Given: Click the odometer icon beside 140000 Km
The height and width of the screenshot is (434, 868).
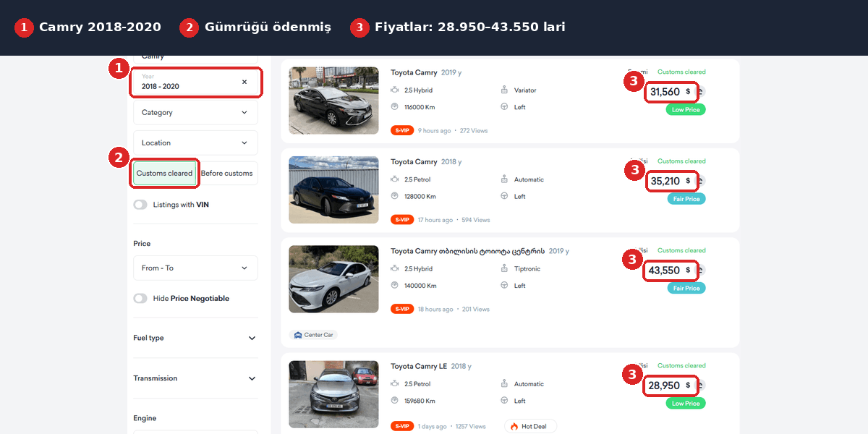Looking at the screenshot, I should pos(395,285).
